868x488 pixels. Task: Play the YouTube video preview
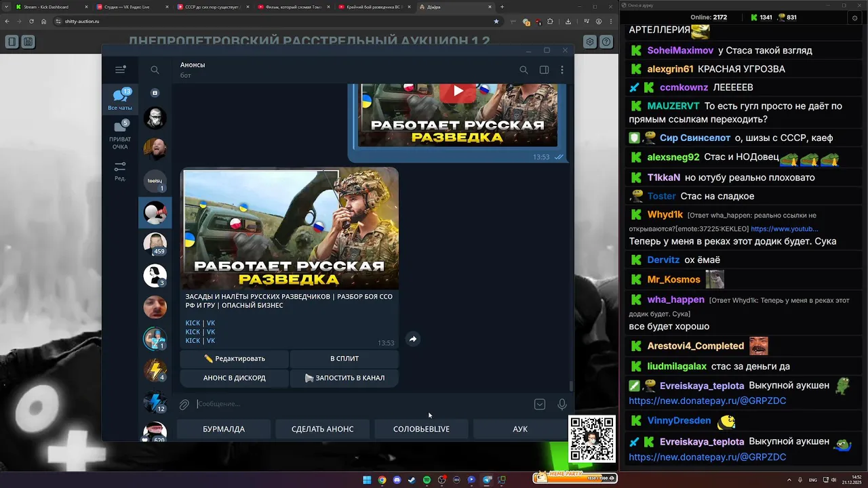click(458, 91)
